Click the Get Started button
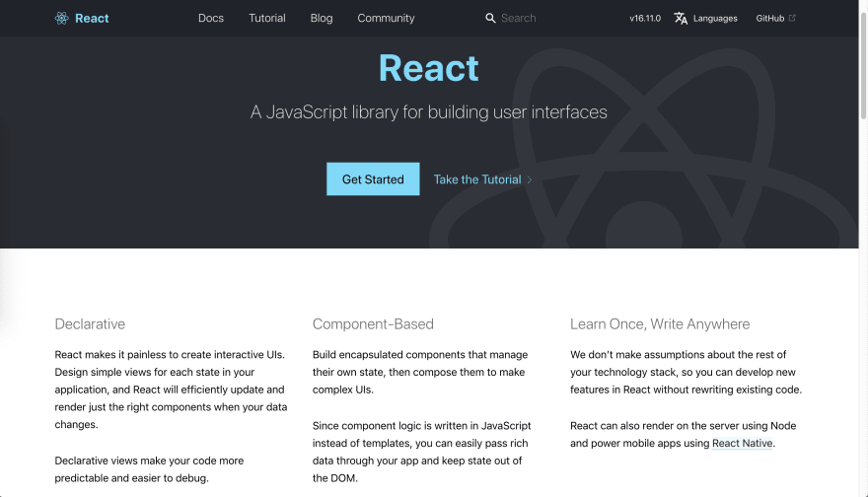Image resolution: width=868 pixels, height=497 pixels. 373,178
